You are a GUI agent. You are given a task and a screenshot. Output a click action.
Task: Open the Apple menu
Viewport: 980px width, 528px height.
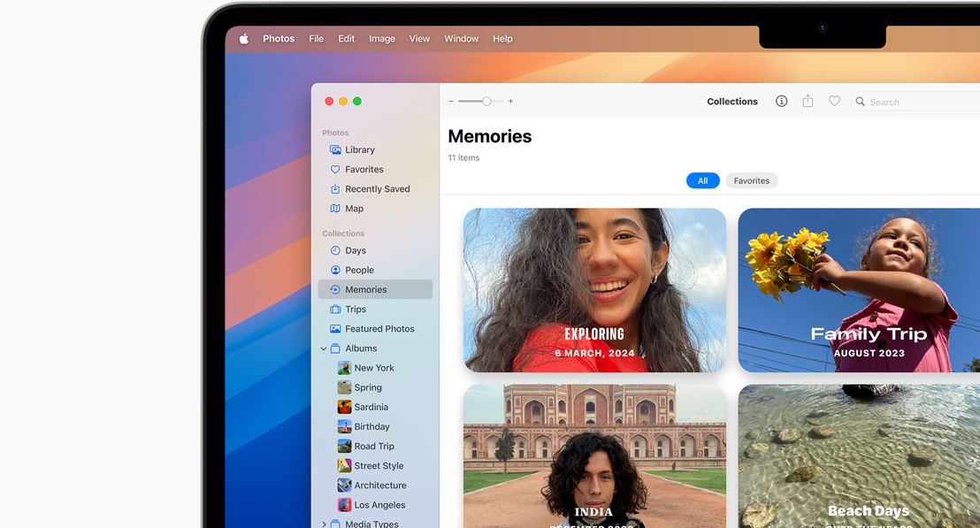click(x=244, y=39)
